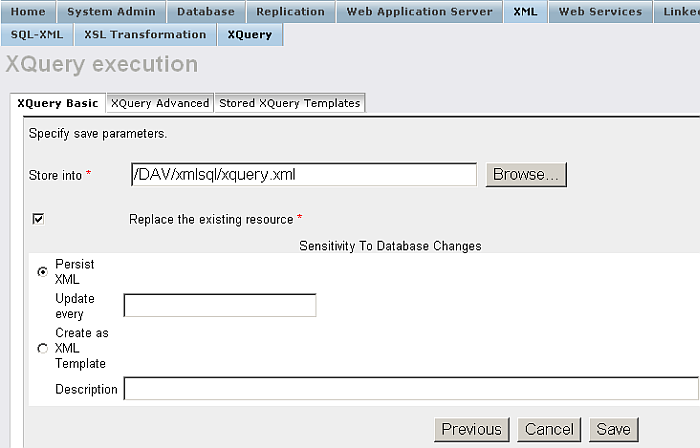Select the Persist XML radio option
The image size is (700, 448).
click(42, 272)
